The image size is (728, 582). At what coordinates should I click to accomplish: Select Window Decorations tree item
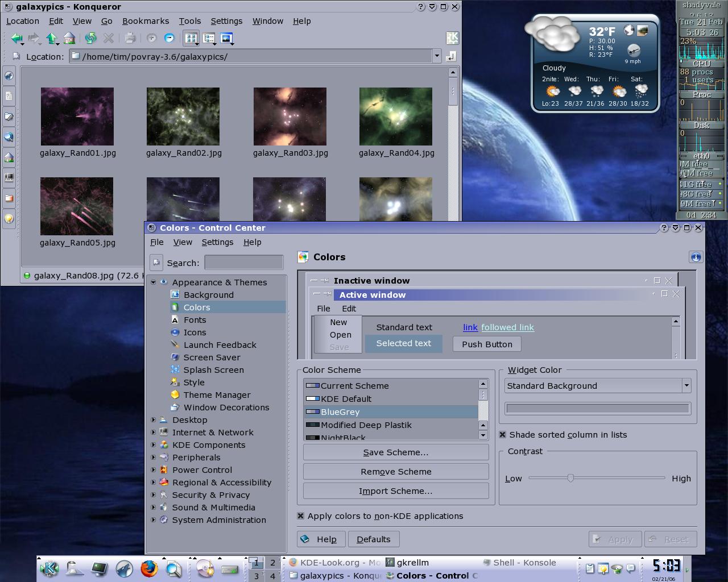(226, 408)
